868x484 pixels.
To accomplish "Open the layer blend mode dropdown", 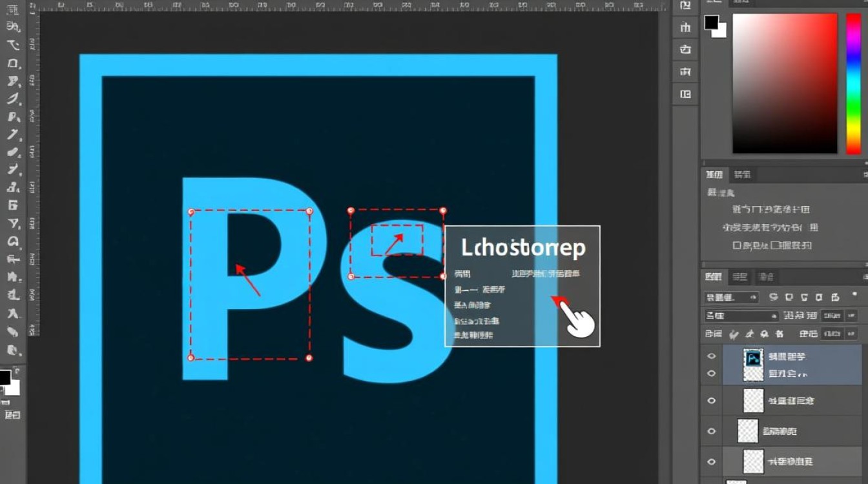I will 741,316.
